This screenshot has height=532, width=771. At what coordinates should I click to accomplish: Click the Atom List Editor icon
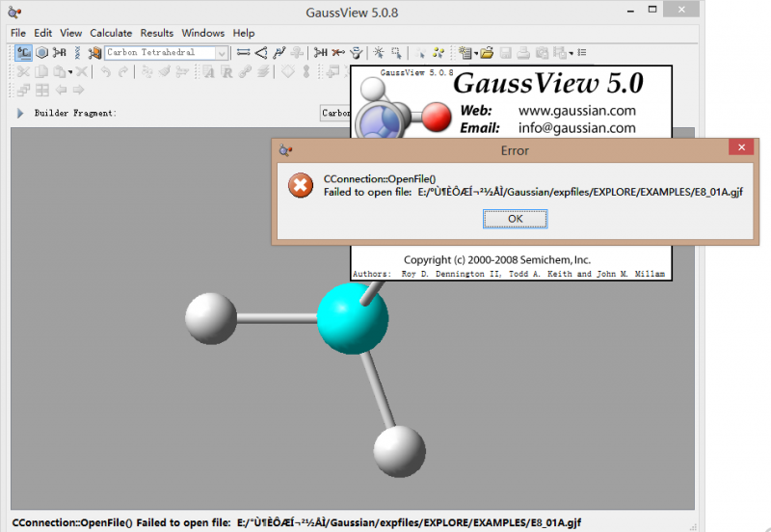(x=208, y=71)
